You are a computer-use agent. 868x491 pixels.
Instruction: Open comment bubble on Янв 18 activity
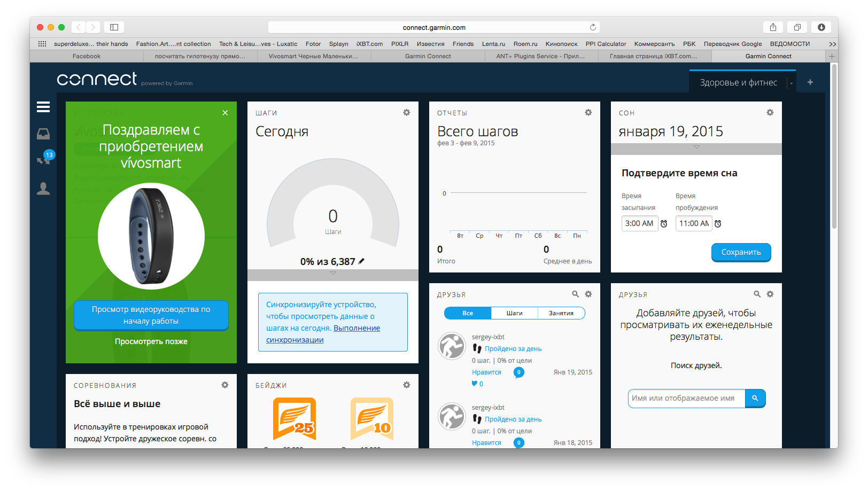click(x=518, y=443)
